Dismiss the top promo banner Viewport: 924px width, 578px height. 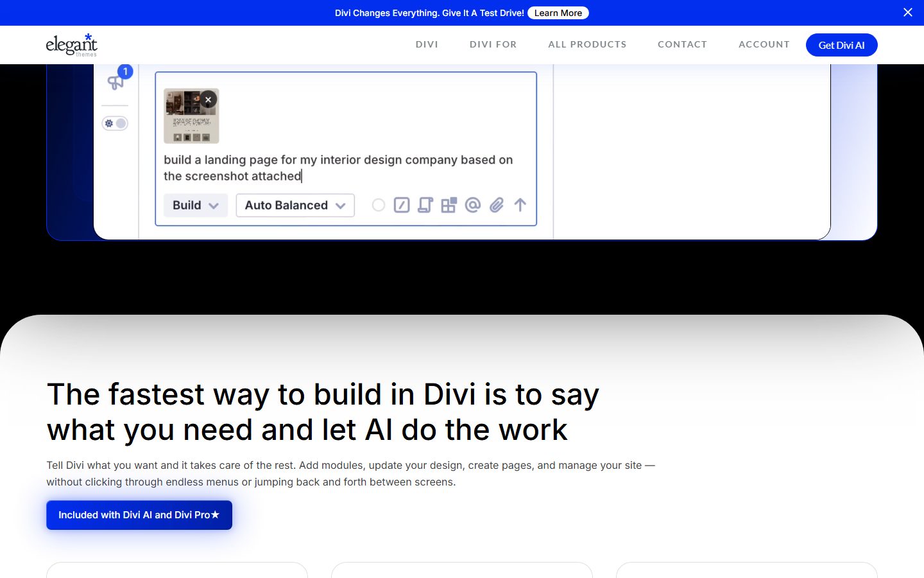(908, 12)
